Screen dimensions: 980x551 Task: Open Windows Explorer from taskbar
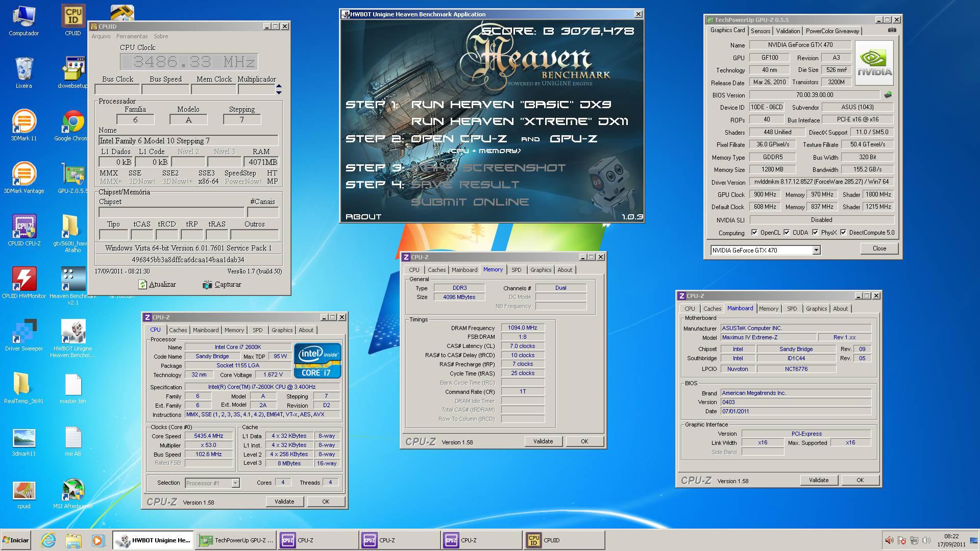tap(73, 540)
